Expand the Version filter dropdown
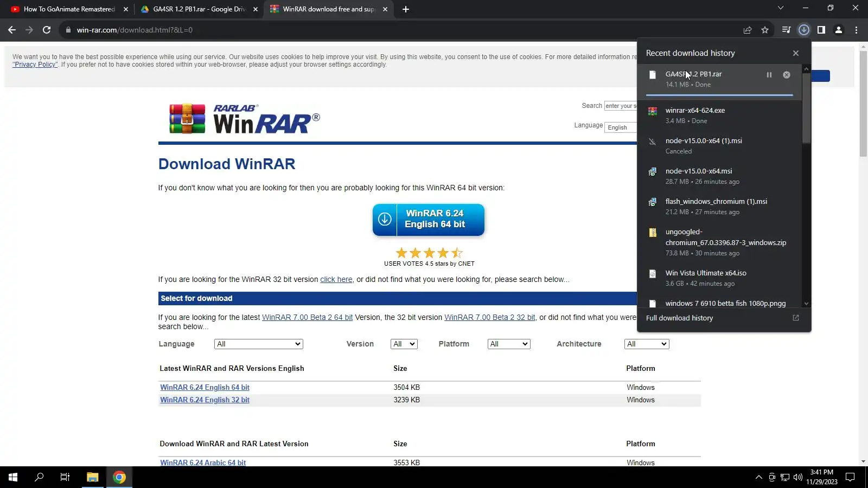Image resolution: width=868 pixels, height=488 pixels. (x=404, y=344)
